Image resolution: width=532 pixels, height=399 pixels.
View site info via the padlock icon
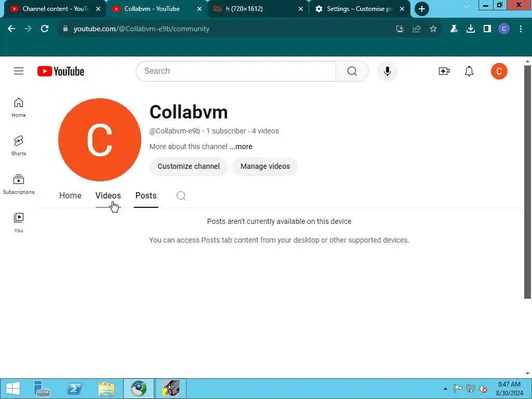[65, 29]
